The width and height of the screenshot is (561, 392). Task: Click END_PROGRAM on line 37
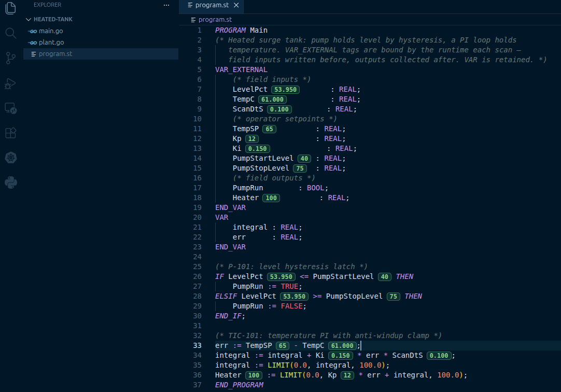pyautogui.click(x=239, y=385)
